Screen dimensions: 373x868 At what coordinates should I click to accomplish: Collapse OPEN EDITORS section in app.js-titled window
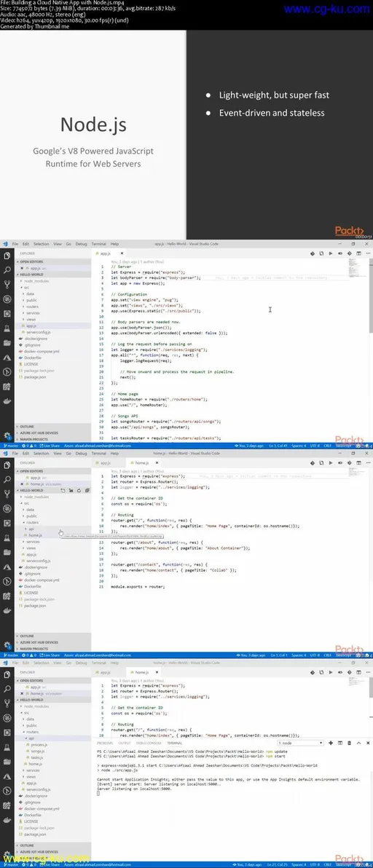[52, 262]
